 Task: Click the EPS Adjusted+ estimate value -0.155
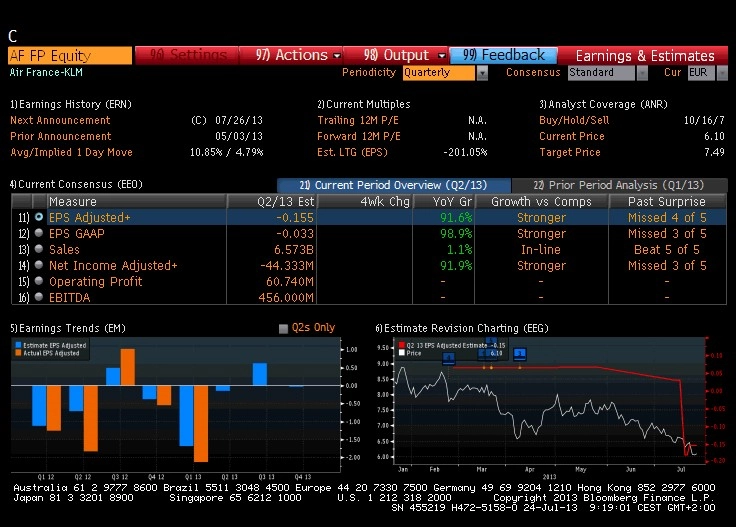click(295, 218)
